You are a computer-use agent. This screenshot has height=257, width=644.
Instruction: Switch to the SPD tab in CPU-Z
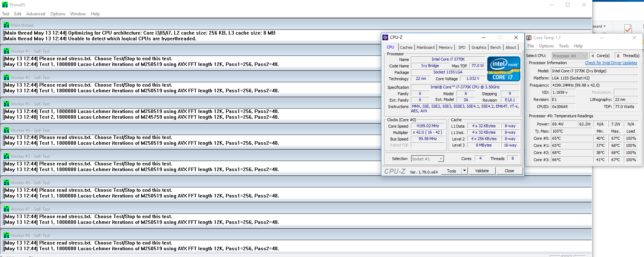click(462, 47)
